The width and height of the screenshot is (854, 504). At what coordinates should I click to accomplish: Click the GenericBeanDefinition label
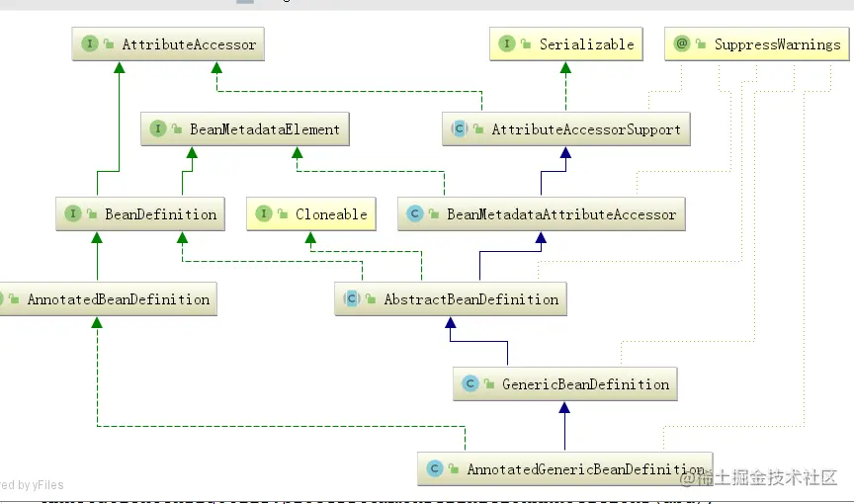(x=585, y=384)
